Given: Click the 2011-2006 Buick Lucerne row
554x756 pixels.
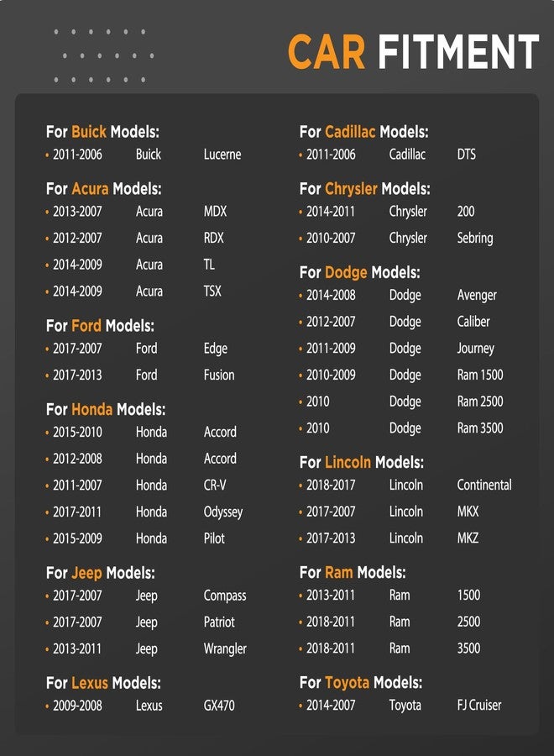Looking at the screenshot, I should point(143,155).
